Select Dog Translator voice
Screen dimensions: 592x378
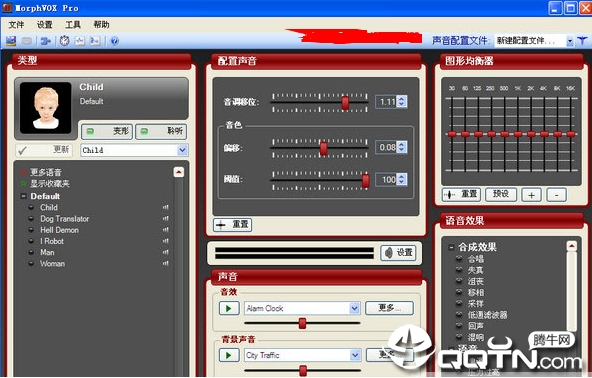click(x=65, y=219)
